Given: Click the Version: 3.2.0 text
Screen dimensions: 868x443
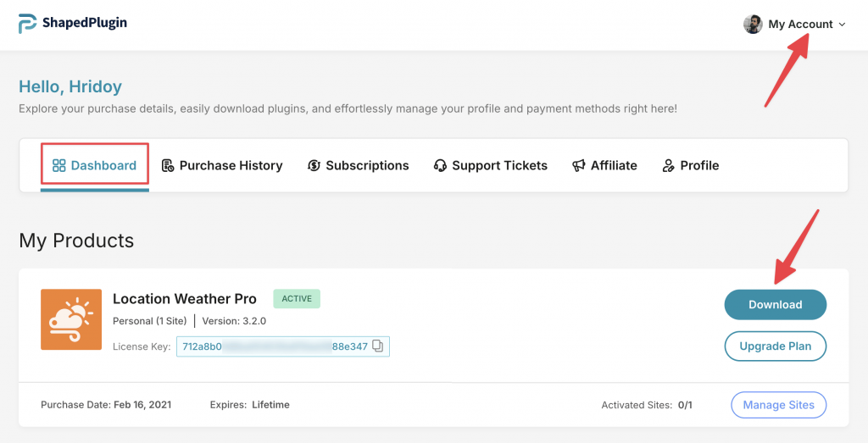Looking at the screenshot, I should click(x=234, y=321).
